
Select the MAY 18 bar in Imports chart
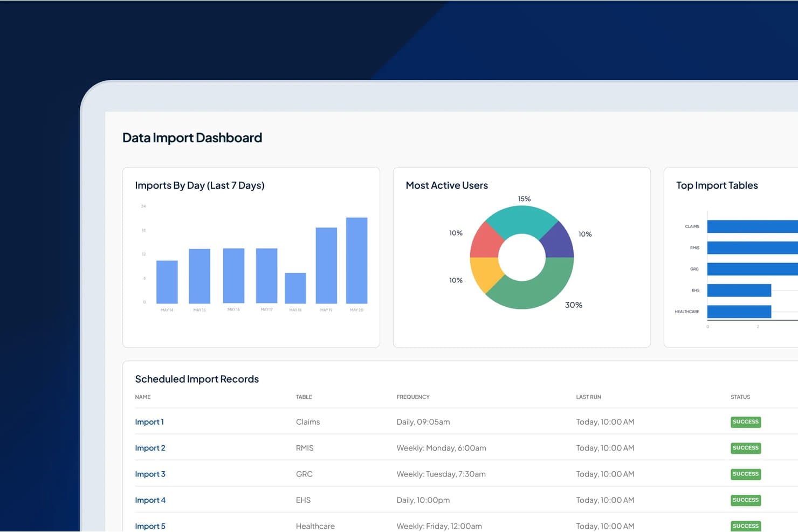click(295, 288)
